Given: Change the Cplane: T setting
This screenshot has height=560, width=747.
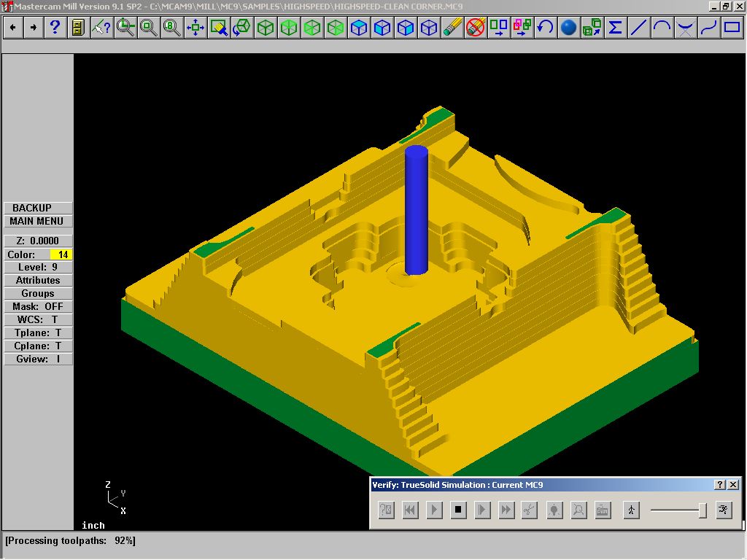Looking at the screenshot, I should coord(38,346).
